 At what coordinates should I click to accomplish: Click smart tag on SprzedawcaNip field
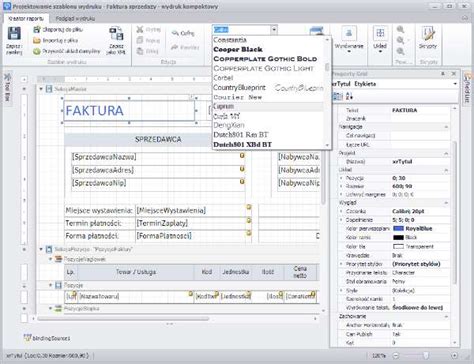(242, 181)
